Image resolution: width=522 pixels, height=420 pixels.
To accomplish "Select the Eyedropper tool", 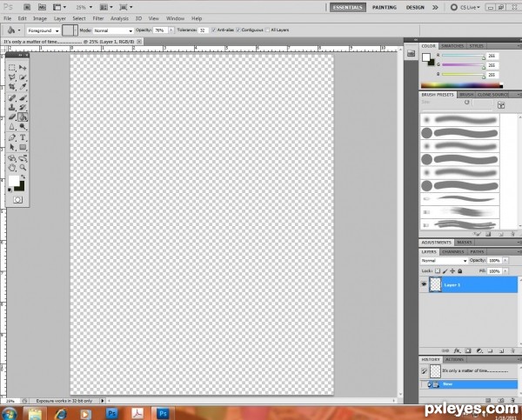I will [23, 87].
